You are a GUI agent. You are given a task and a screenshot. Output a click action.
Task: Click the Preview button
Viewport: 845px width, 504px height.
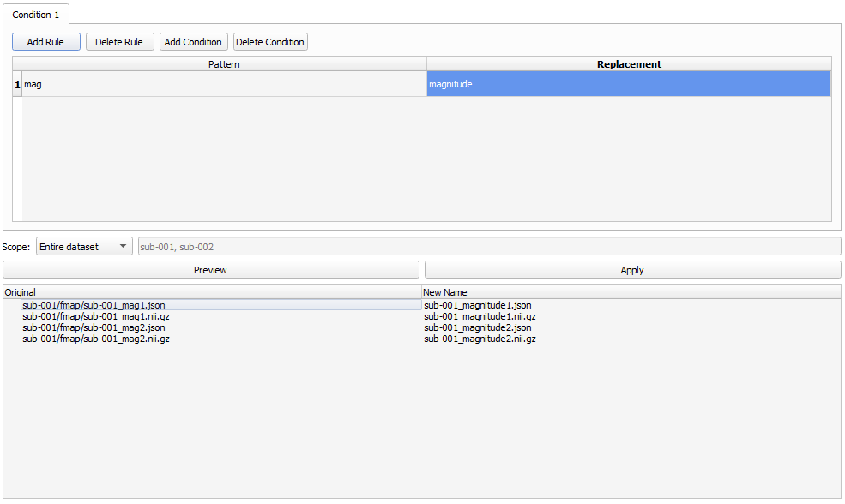[210, 270]
